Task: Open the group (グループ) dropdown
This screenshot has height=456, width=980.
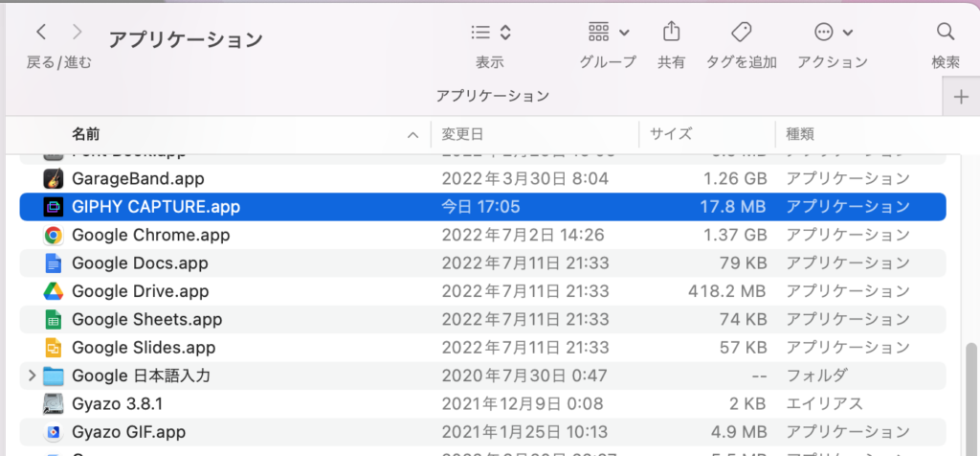Action: tap(608, 32)
